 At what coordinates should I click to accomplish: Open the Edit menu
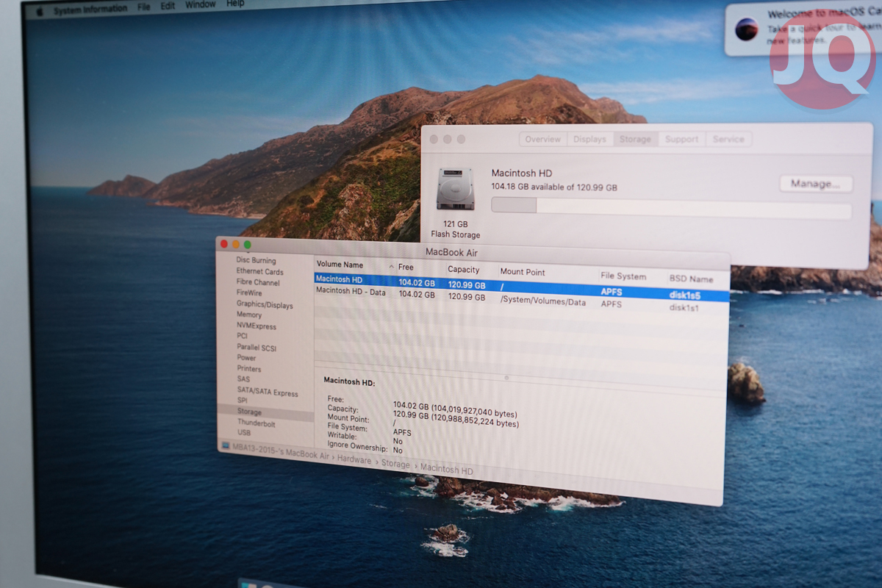[168, 6]
